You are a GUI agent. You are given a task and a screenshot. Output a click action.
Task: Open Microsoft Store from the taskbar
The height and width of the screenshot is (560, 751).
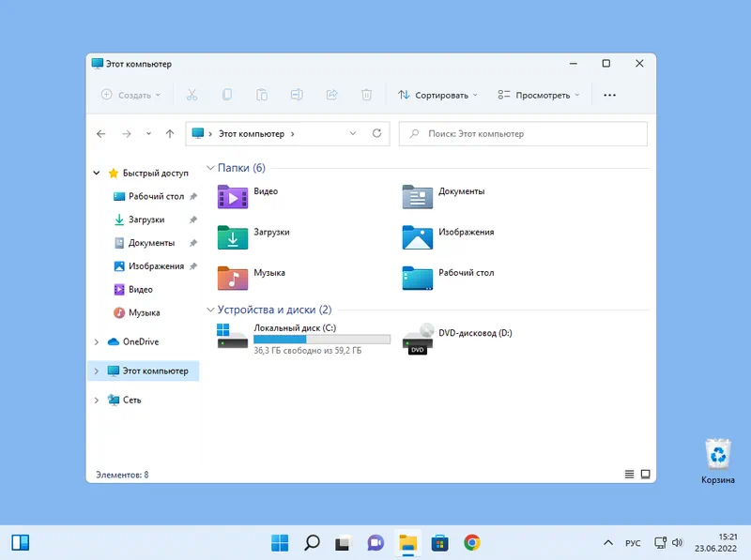(x=439, y=542)
